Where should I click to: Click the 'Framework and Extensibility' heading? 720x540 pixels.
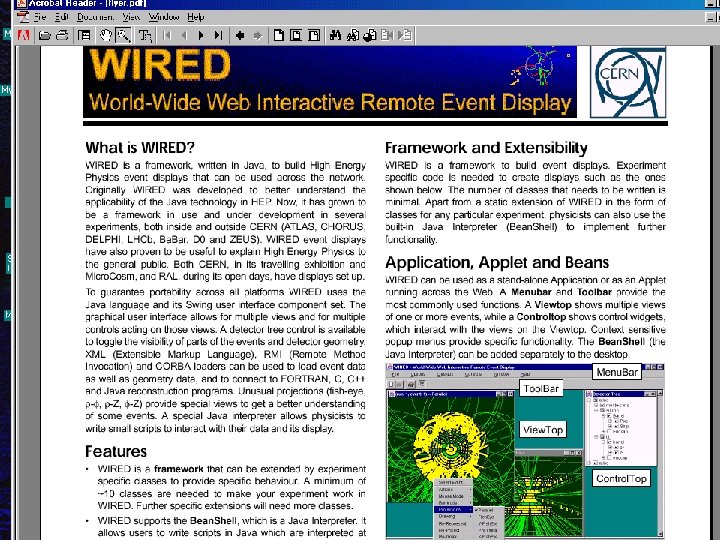pyautogui.click(x=486, y=148)
